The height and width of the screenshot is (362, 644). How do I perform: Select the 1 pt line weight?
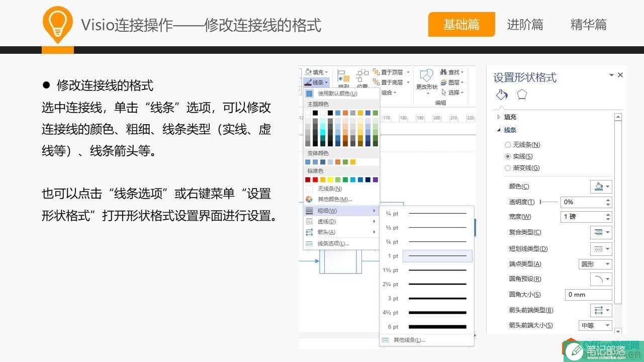[426, 256]
